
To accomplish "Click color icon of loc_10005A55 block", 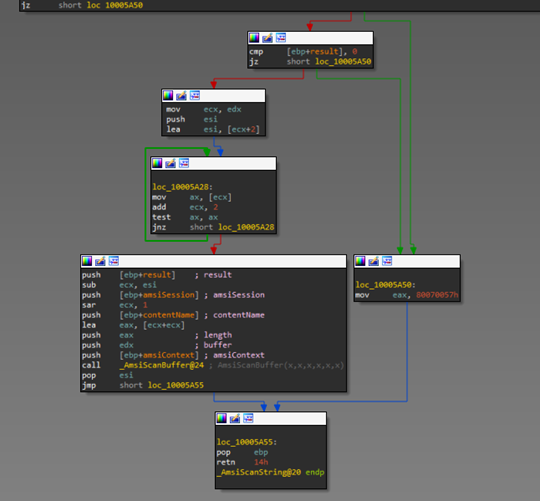I will pos(221,418).
